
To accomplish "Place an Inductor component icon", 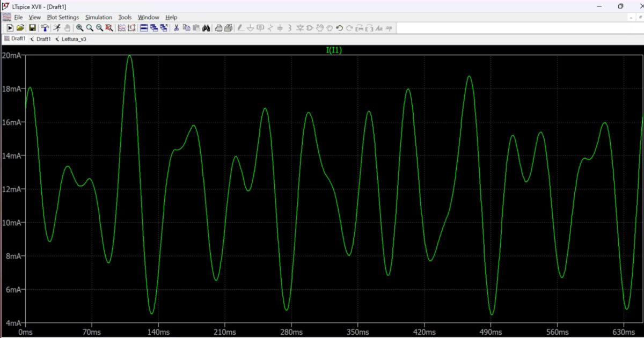I will [290, 27].
